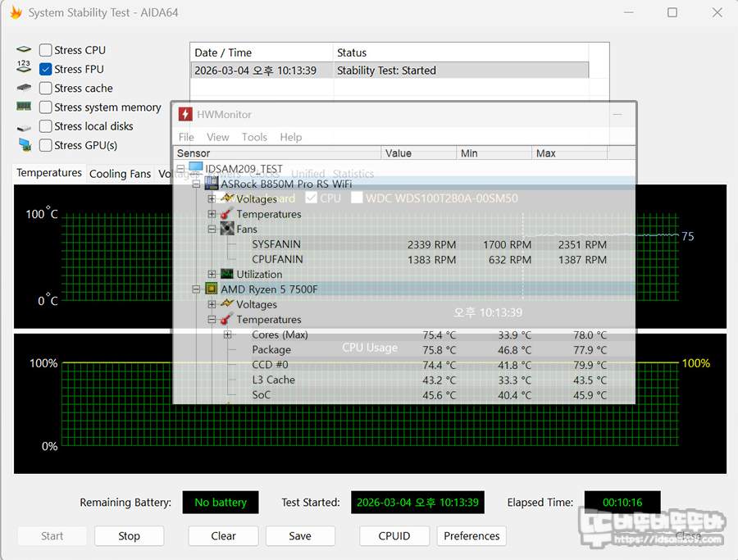
Task: Expand the Ryzen Voltages node
Action: 212,304
